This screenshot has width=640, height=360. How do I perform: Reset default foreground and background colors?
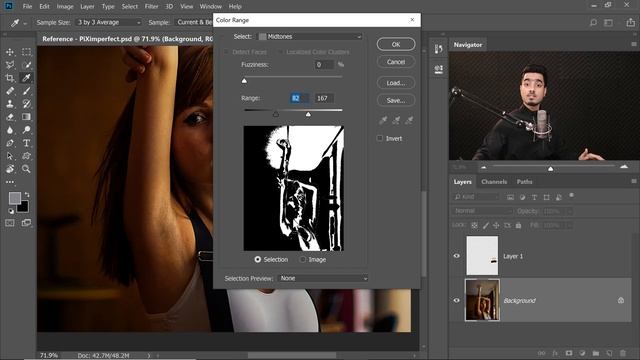(x=11, y=211)
